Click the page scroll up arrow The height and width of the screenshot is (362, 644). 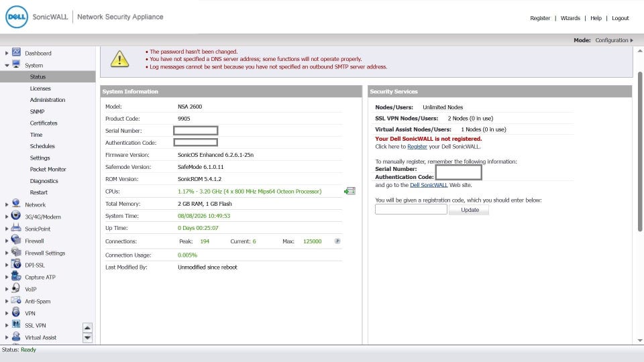640,51
